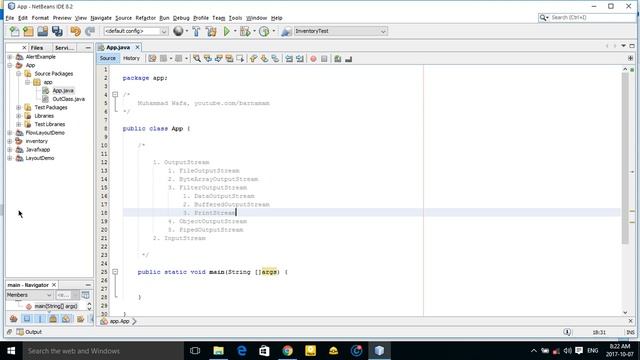Viewport: 640px width, 360px height.
Task: Expand the AlertExample project node
Action: [x=10, y=57]
